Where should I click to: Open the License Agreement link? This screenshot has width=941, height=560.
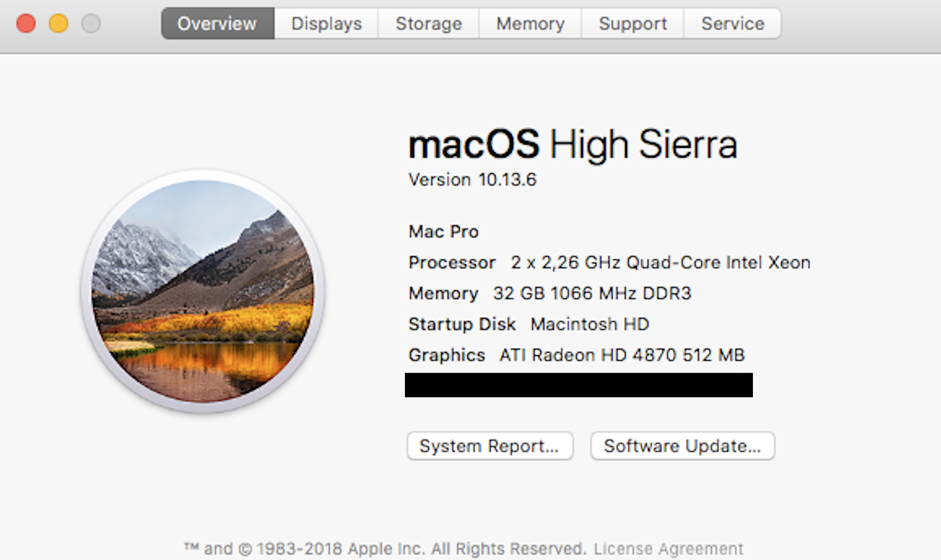click(x=668, y=549)
